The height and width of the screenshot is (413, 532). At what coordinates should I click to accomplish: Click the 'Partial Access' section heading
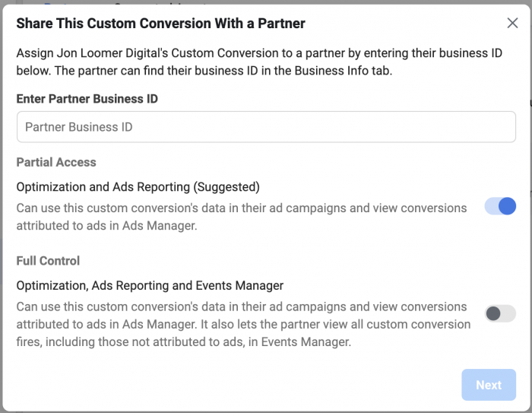[x=56, y=162]
